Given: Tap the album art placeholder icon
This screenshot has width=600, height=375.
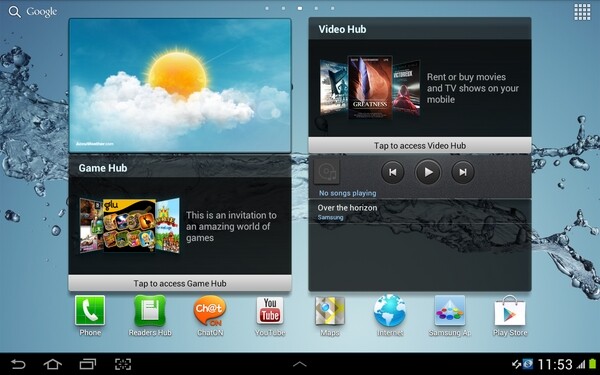Looking at the screenshot, I should [x=326, y=172].
